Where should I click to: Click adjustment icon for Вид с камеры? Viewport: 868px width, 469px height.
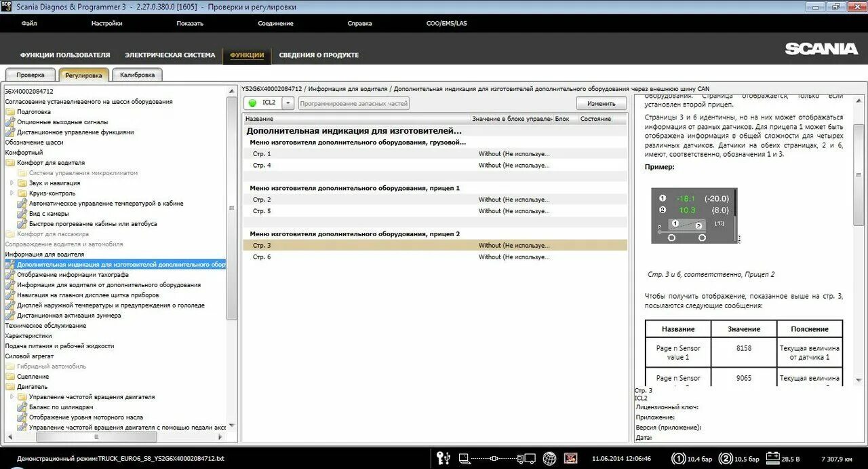[x=22, y=214]
